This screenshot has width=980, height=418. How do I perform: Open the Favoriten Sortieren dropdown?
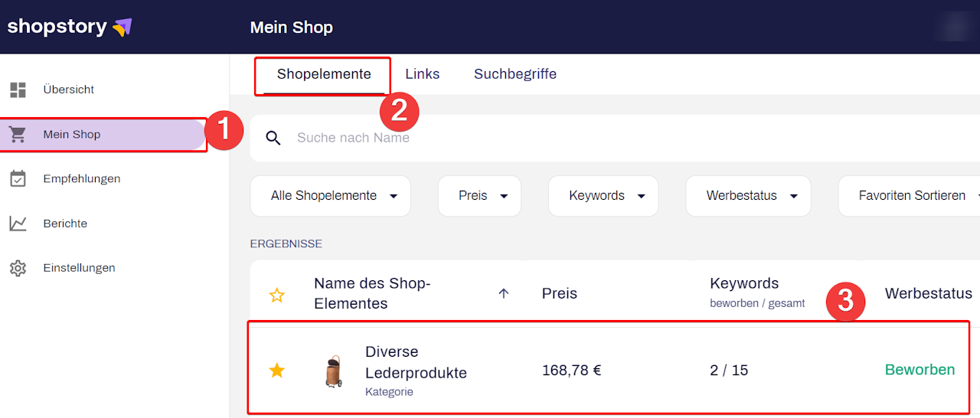click(911, 196)
